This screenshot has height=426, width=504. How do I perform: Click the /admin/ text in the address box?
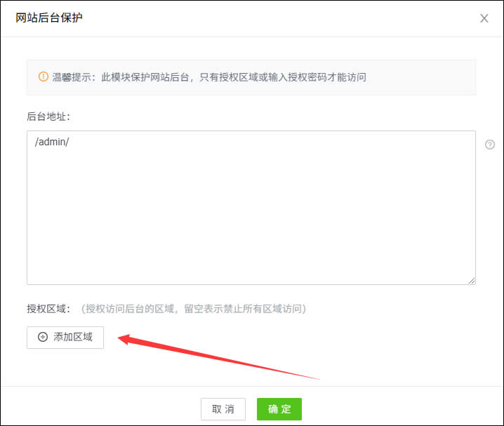(x=51, y=142)
